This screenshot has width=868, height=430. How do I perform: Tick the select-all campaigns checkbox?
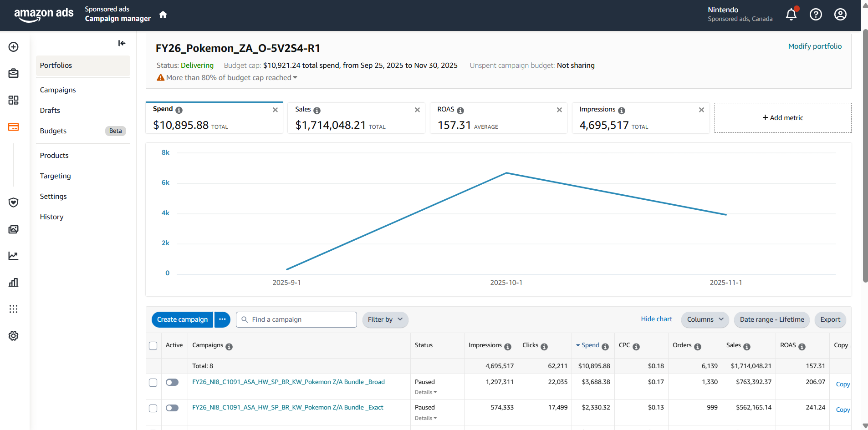153,346
